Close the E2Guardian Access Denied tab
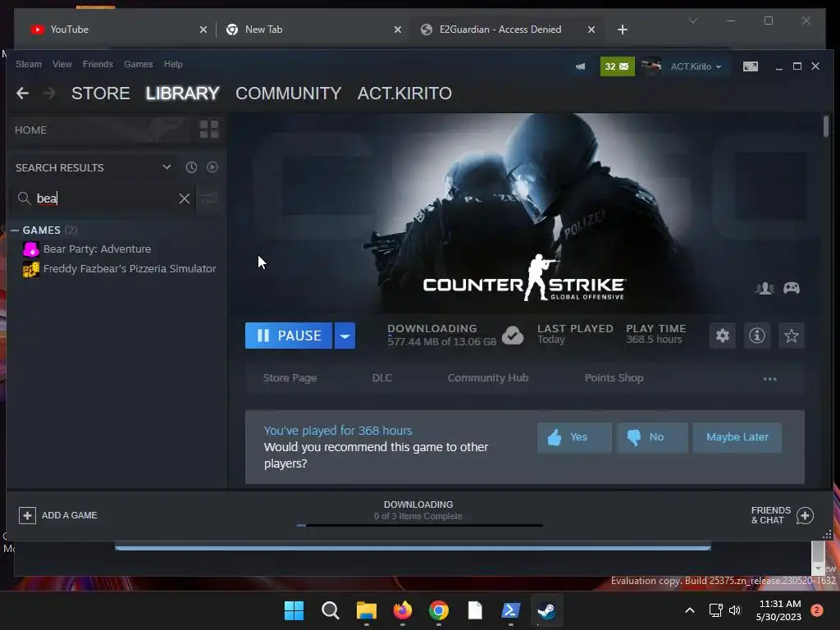 point(591,30)
